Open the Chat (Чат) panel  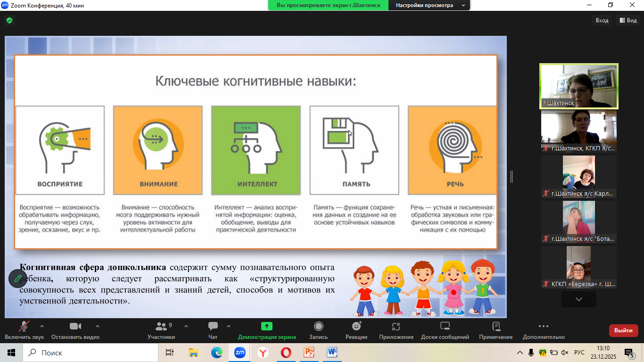(213, 327)
